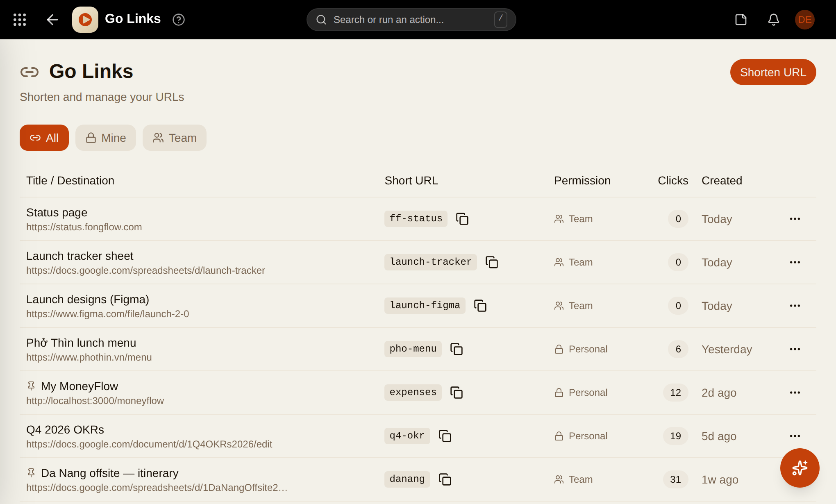Open more options for Launch designs (Figma)

795,306
